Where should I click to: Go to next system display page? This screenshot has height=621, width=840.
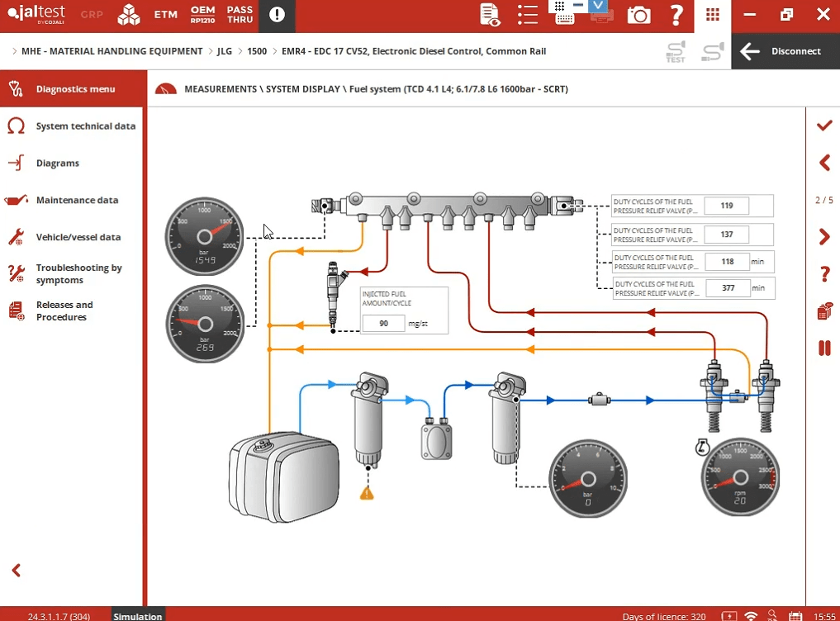823,237
